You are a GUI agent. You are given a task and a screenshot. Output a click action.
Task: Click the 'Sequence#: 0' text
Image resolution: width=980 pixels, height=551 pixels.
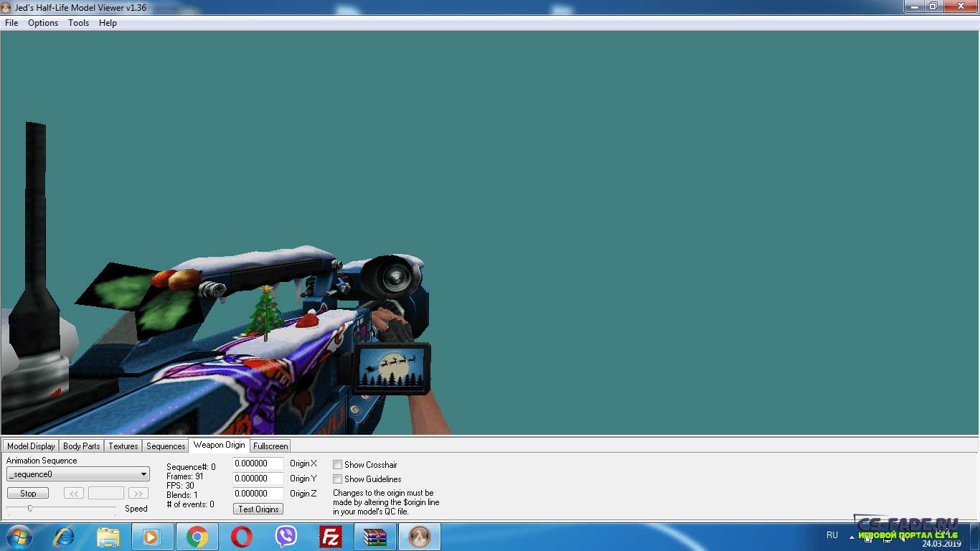click(x=191, y=467)
